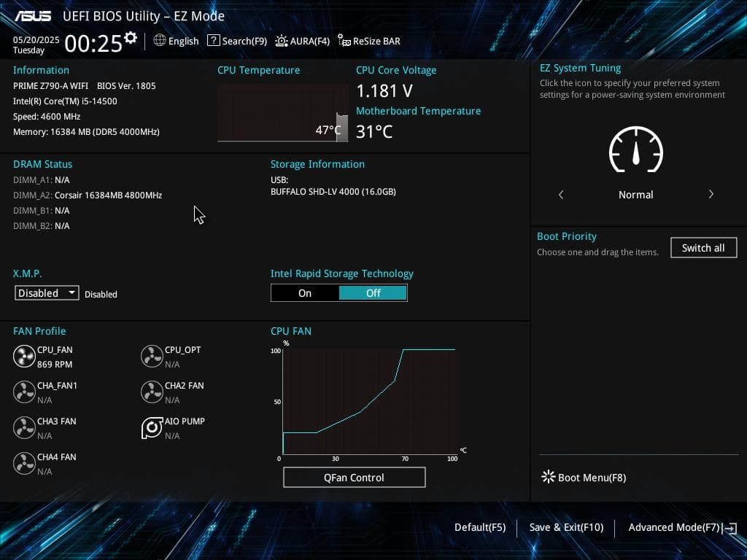The height and width of the screenshot is (560, 747).
Task: Click the AIO PUMP fan icon
Action: pos(152,427)
